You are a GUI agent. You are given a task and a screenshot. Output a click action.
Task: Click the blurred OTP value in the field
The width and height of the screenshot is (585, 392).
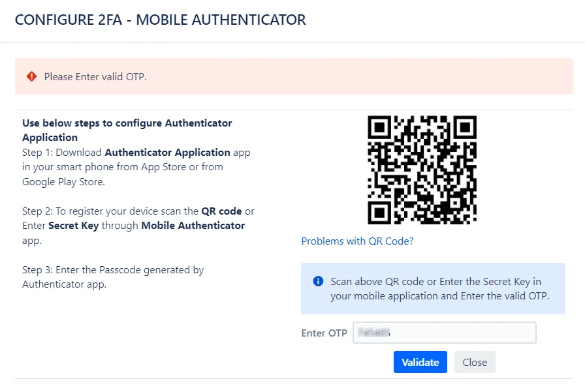pyautogui.click(x=373, y=333)
